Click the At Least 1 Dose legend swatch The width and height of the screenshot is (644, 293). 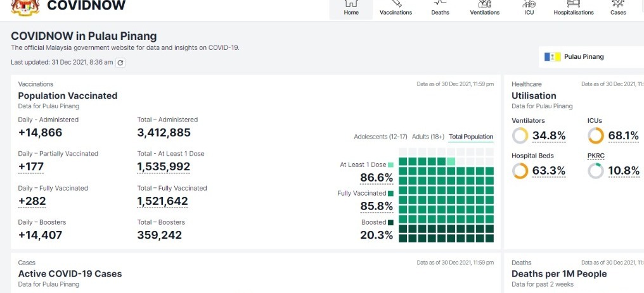(x=390, y=165)
